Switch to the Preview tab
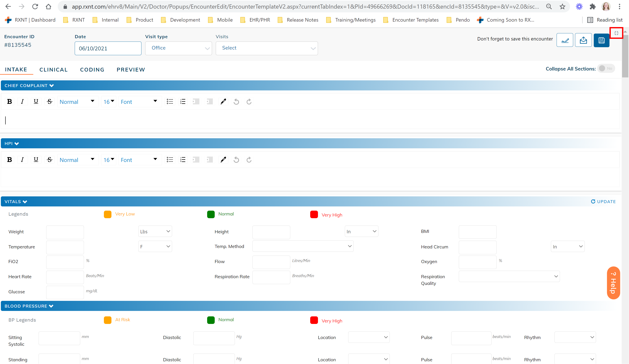Viewport: 629px width, 364px height. 131,70
